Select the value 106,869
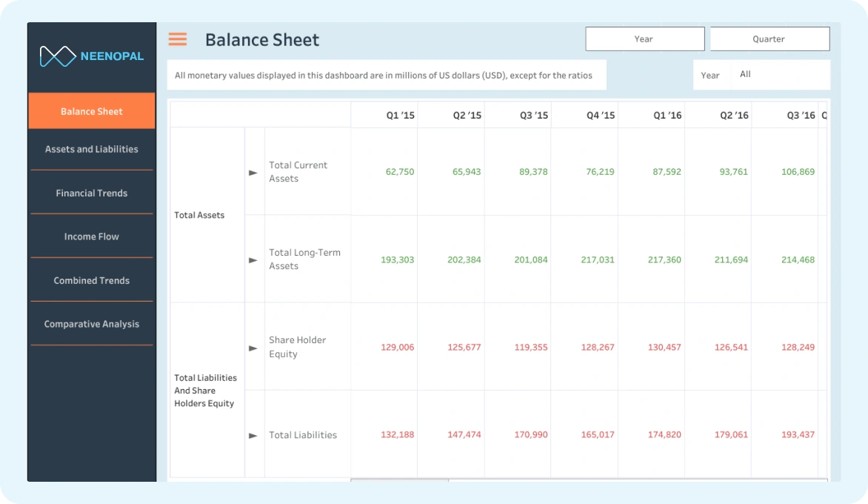This screenshot has height=504, width=868. click(798, 172)
